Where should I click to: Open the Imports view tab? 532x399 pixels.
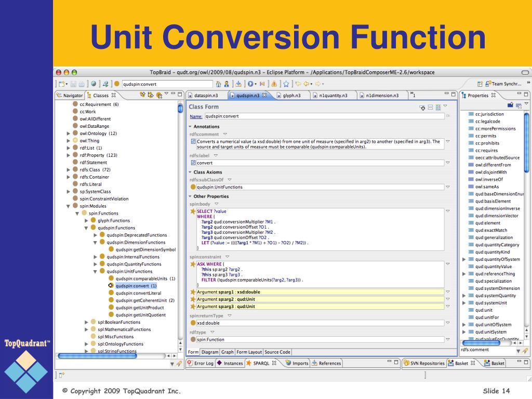[x=297, y=363]
